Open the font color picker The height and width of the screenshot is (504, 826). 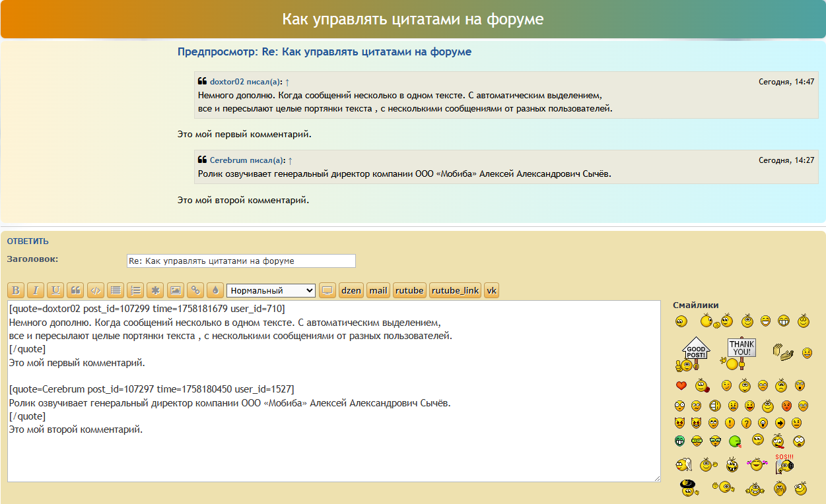coord(215,290)
